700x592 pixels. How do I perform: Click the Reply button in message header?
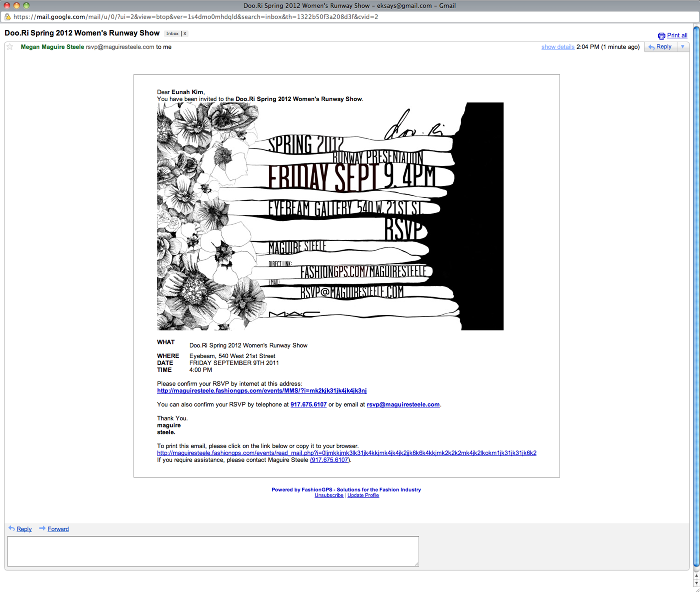pyautogui.click(x=660, y=47)
